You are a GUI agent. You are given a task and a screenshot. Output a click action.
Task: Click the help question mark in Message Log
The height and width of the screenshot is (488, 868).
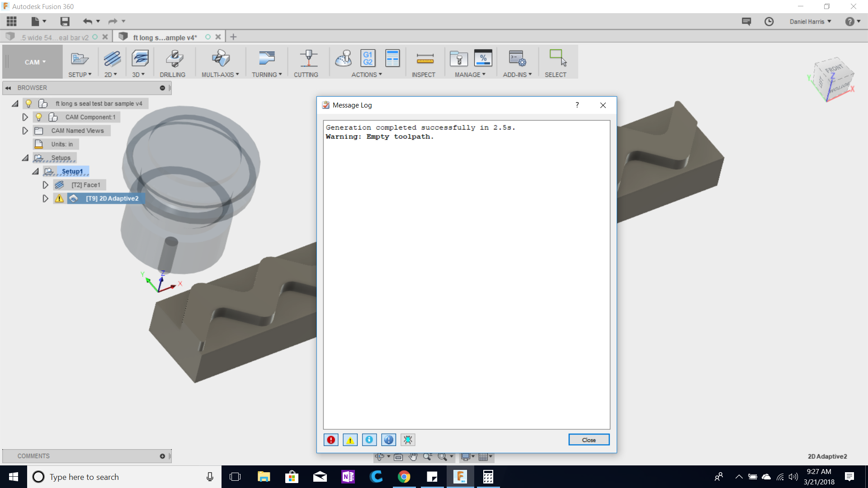(x=577, y=105)
